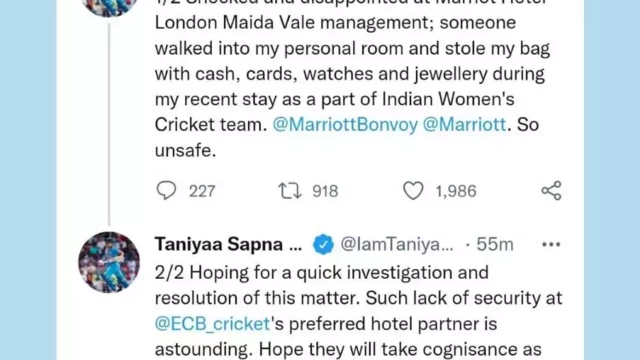Image resolution: width=640 pixels, height=360 pixels.
Task: Click the blue verified badge
Action: [323, 244]
